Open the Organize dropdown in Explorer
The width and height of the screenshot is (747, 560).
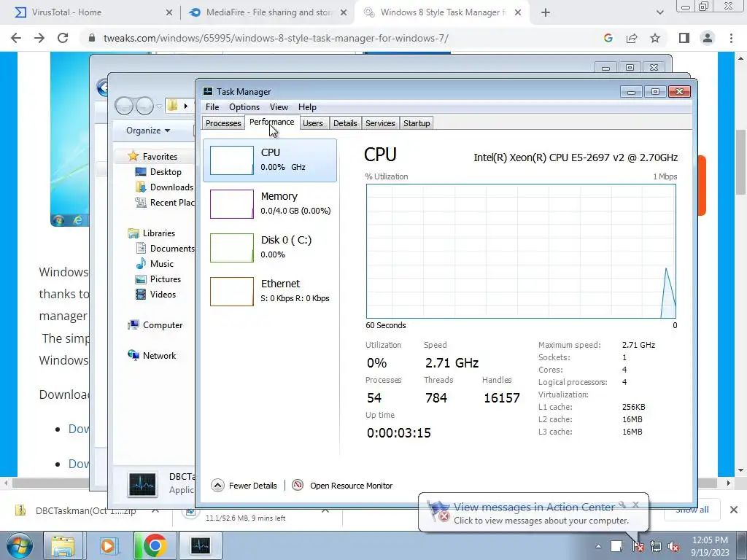(148, 131)
